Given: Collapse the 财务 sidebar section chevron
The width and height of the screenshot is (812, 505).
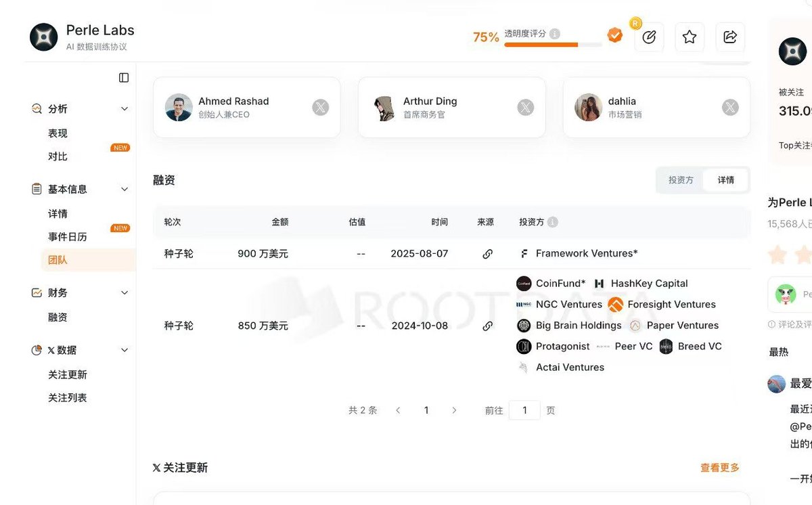Looking at the screenshot, I should (x=125, y=293).
